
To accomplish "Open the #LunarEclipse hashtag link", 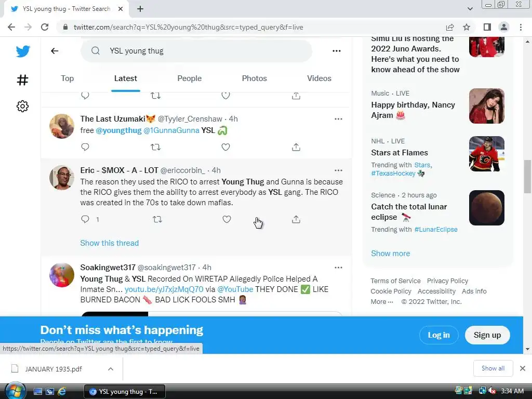I will click(x=436, y=229).
